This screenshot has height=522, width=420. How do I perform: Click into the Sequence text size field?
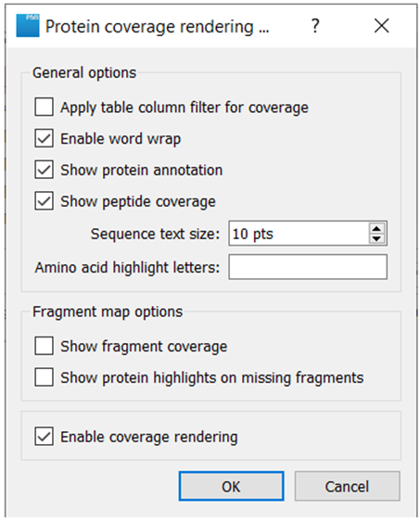[299, 234]
